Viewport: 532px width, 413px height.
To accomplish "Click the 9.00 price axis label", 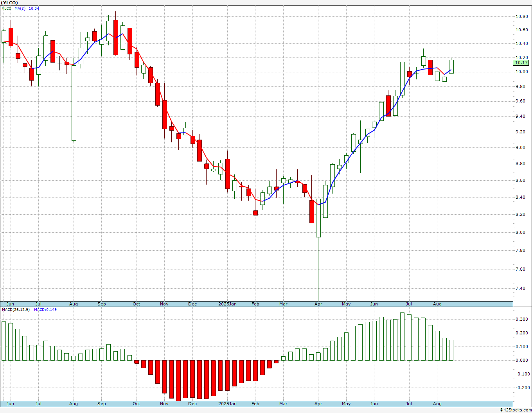I will coord(521,147).
